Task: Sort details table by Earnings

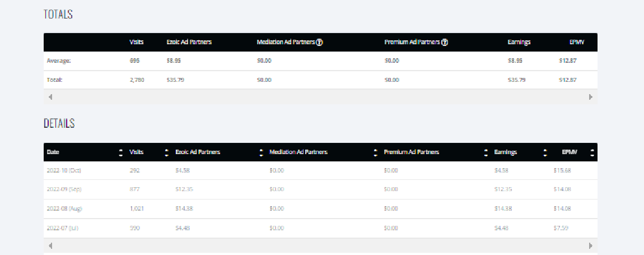Action: tap(545, 152)
